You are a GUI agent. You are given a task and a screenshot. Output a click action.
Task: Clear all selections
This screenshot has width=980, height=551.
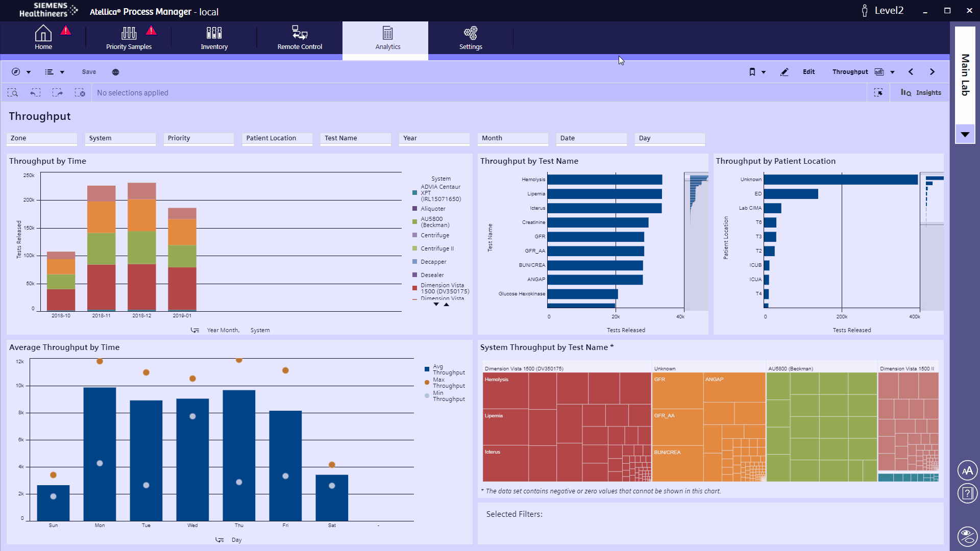click(80, 92)
